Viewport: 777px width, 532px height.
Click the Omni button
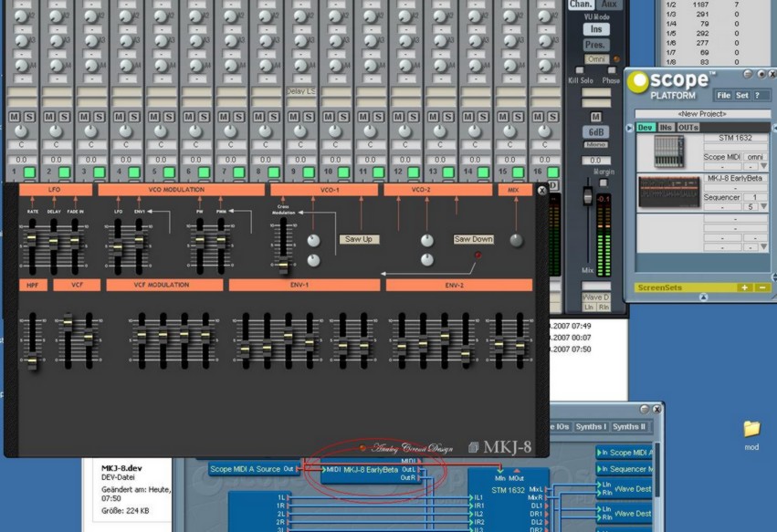[596, 59]
